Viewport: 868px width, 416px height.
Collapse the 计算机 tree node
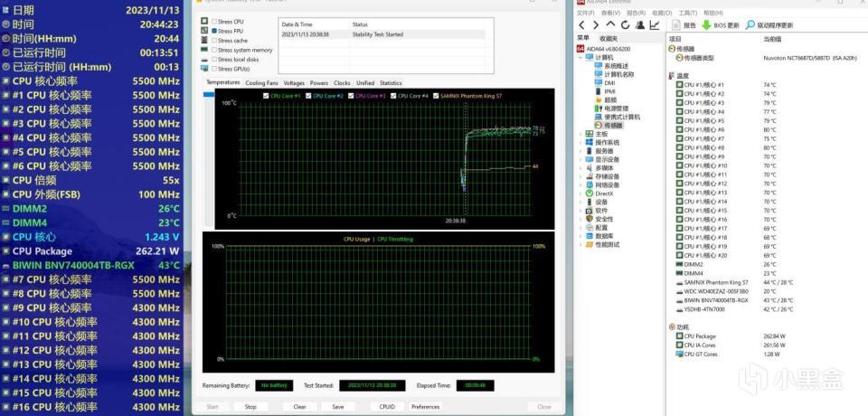(580, 57)
